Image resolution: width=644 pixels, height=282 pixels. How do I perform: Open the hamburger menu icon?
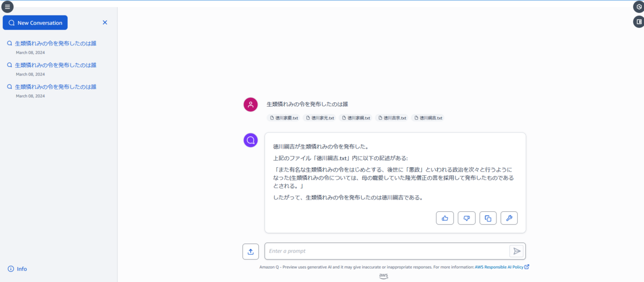coord(7,7)
